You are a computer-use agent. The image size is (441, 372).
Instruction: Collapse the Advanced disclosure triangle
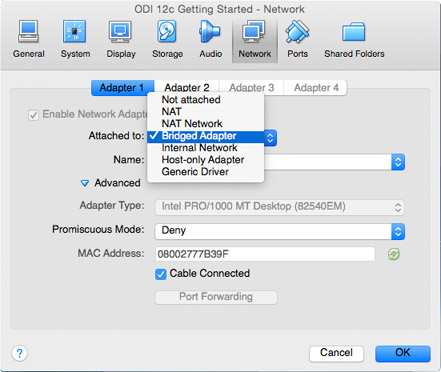(85, 183)
